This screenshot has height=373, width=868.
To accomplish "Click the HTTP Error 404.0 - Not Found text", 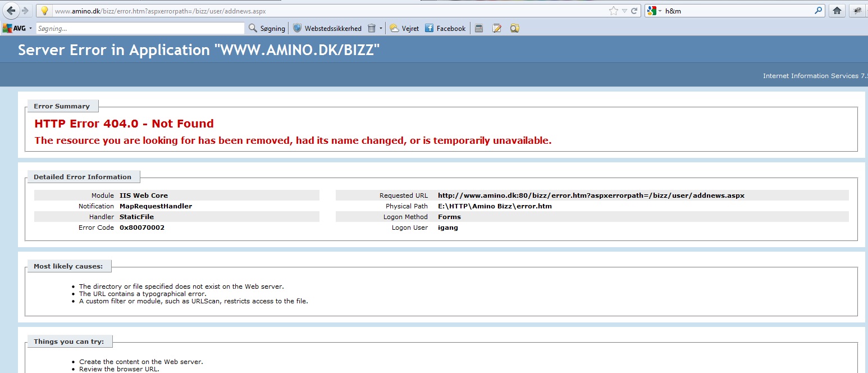I will pyautogui.click(x=124, y=124).
